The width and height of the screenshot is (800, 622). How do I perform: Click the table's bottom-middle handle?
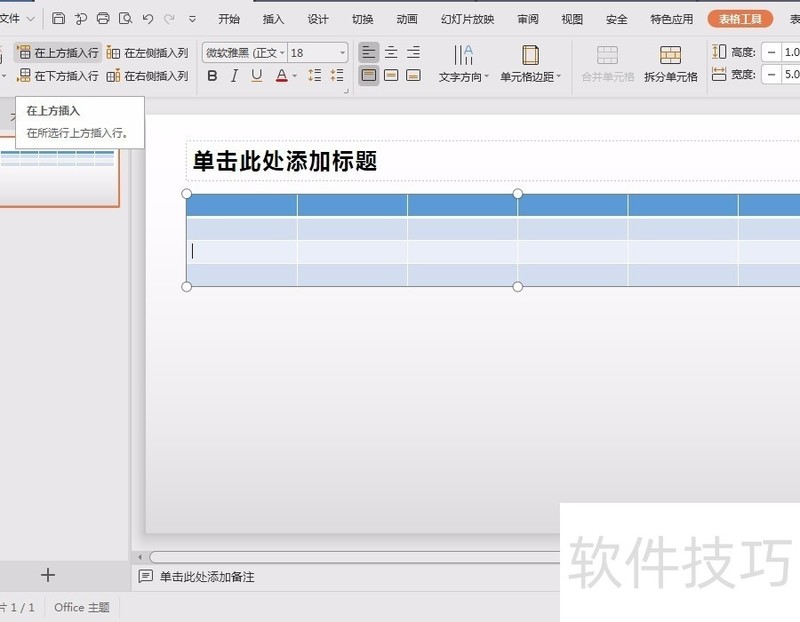pyautogui.click(x=517, y=287)
